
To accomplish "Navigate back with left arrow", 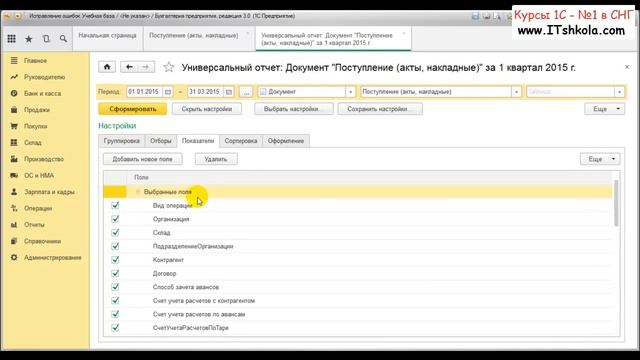I will click(129, 67).
